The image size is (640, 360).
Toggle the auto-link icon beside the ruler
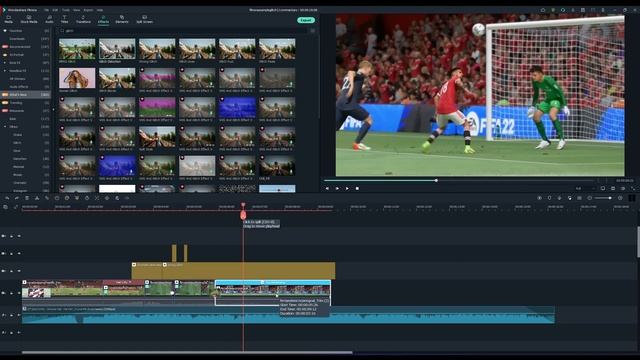tap(16, 207)
